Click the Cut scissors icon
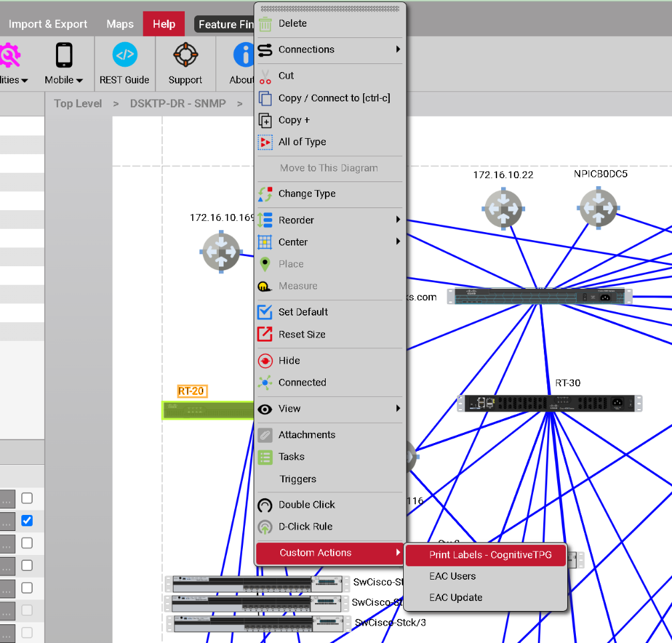The width and height of the screenshot is (672, 643). (266, 76)
